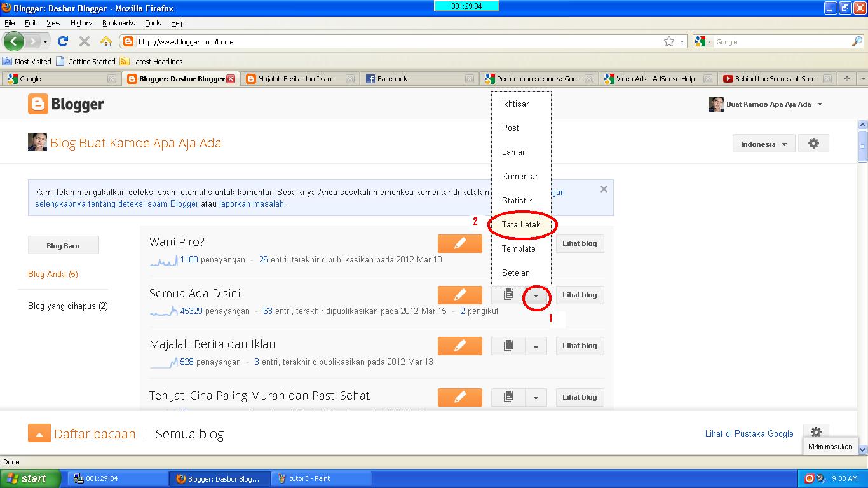Click Lihat blog for Wani Piro?

pos(580,243)
